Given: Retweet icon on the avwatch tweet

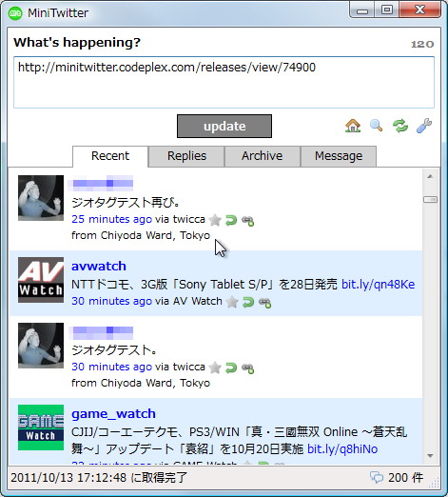Looking at the screenshot, I should [x=264, y=303].
